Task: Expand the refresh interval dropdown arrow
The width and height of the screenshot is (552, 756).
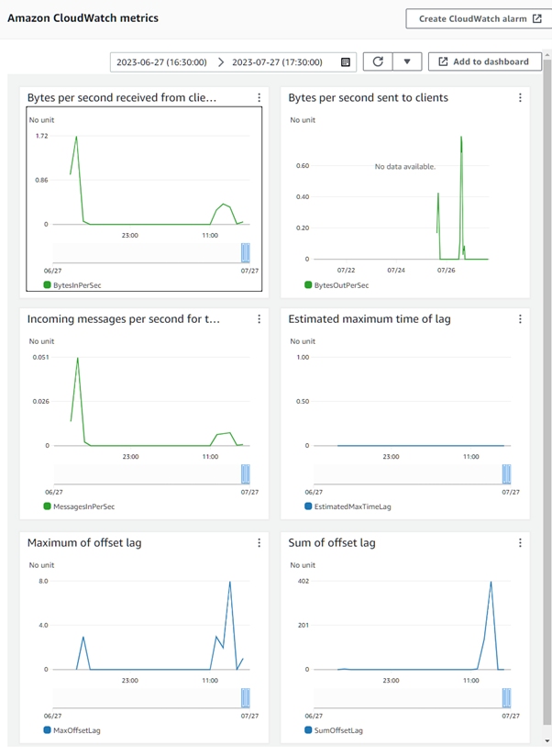Action: coord(406,62)
